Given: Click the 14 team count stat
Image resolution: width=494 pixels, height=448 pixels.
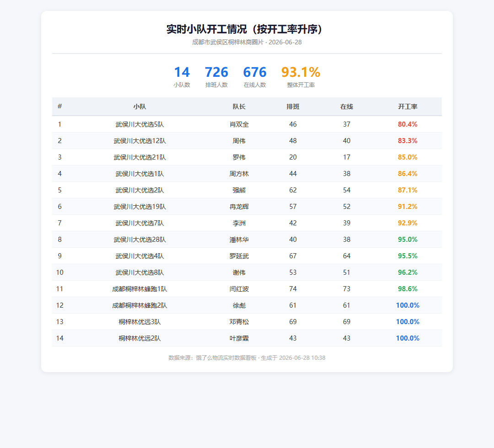Looking at the screenshot, I should [182, 72].
